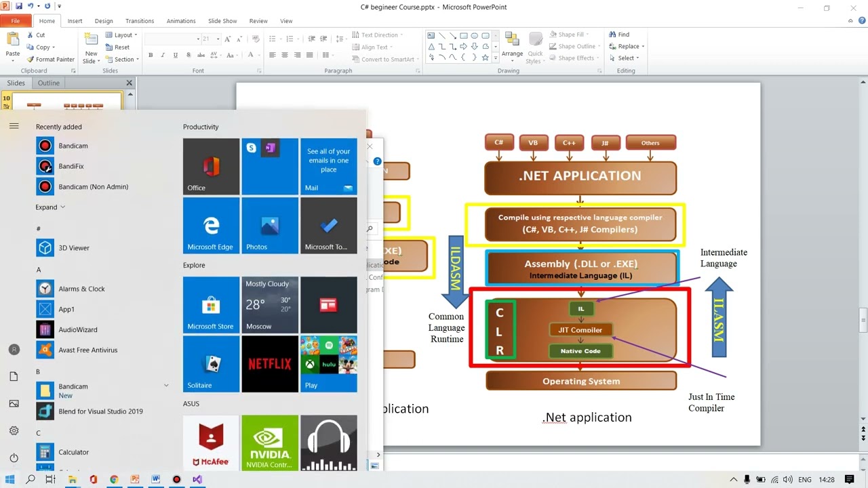The width and height of the screenshot is (868, 488).
Task: Open the Mail tile
Action: 329,167
